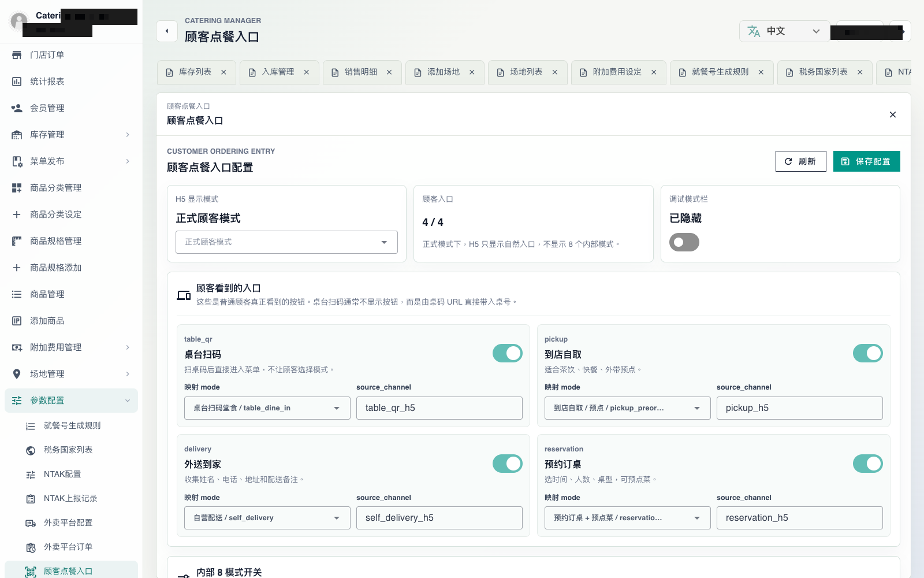Screen dimensions: 924x578
Task: Disable the 预约订桌 reservation toggle
Action: click(x=868, y=464)
